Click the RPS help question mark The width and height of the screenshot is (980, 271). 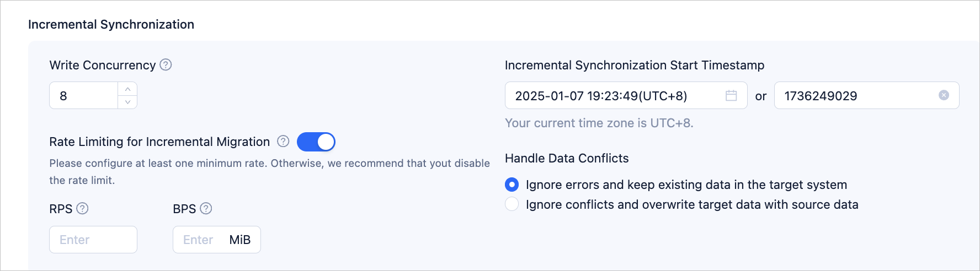coord(82,209)
